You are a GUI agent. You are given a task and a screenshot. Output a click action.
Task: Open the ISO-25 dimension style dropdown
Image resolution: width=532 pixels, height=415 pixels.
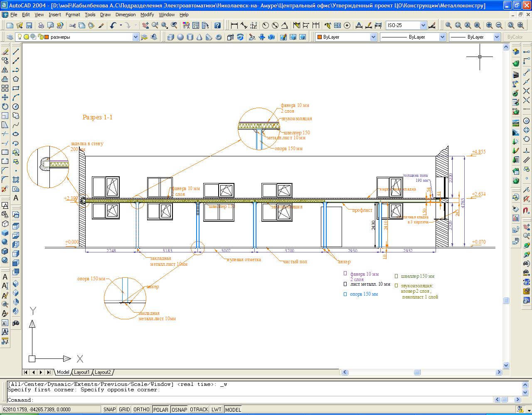click(423, 25)
